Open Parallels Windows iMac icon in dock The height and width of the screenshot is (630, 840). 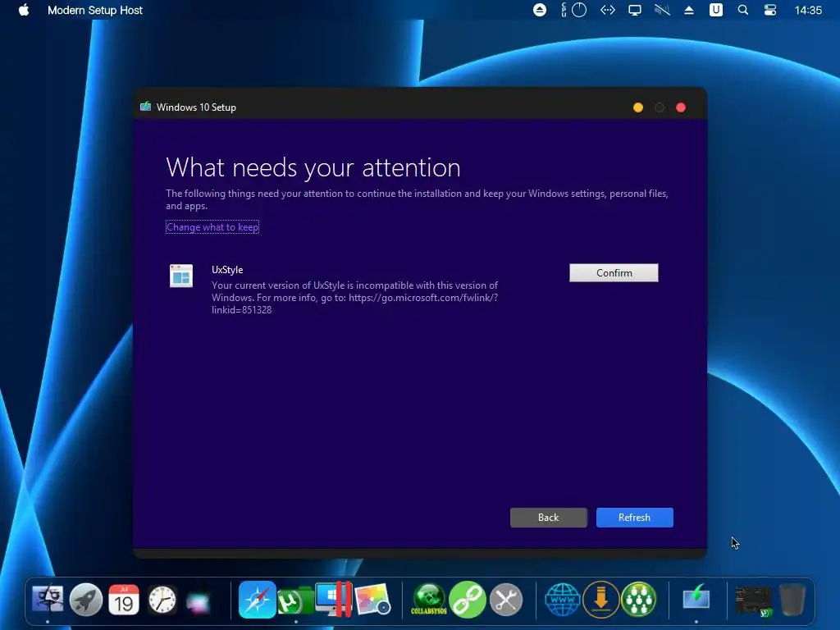click(x=333, y=598)
